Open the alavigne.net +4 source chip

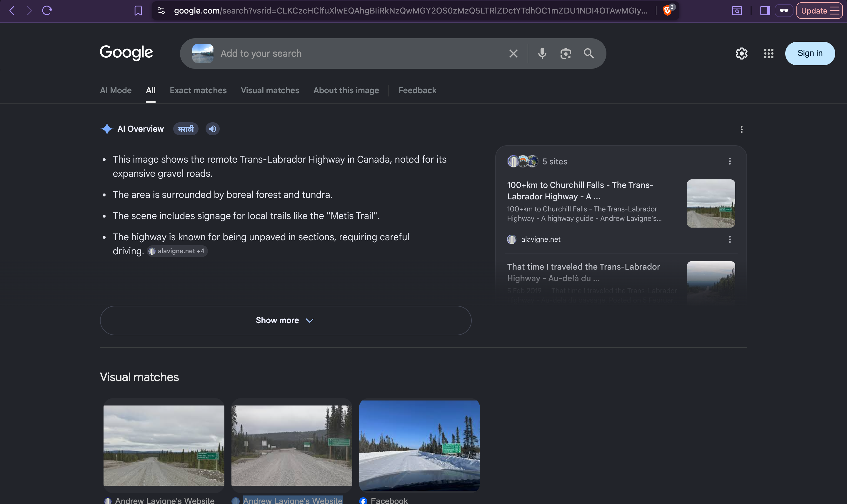pyautogui.click(x=177, y=251)
